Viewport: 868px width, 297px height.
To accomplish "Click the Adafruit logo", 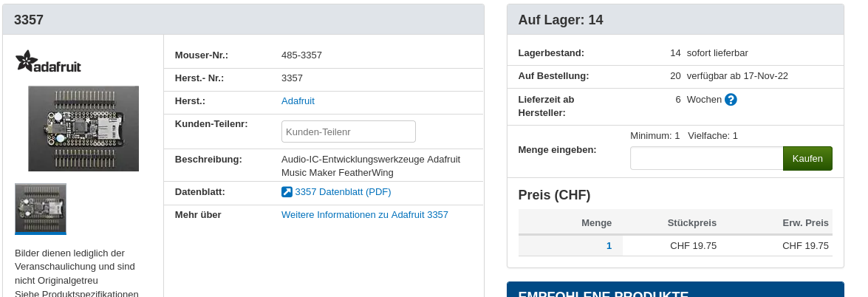I will pyautogui.click(x=48, y=61).
